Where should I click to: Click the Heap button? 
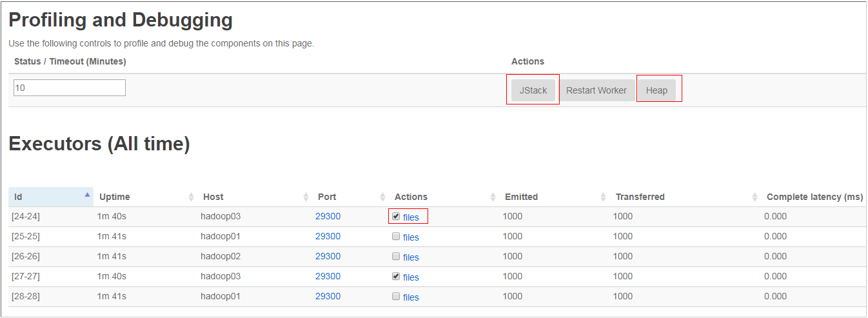point(656,90)
